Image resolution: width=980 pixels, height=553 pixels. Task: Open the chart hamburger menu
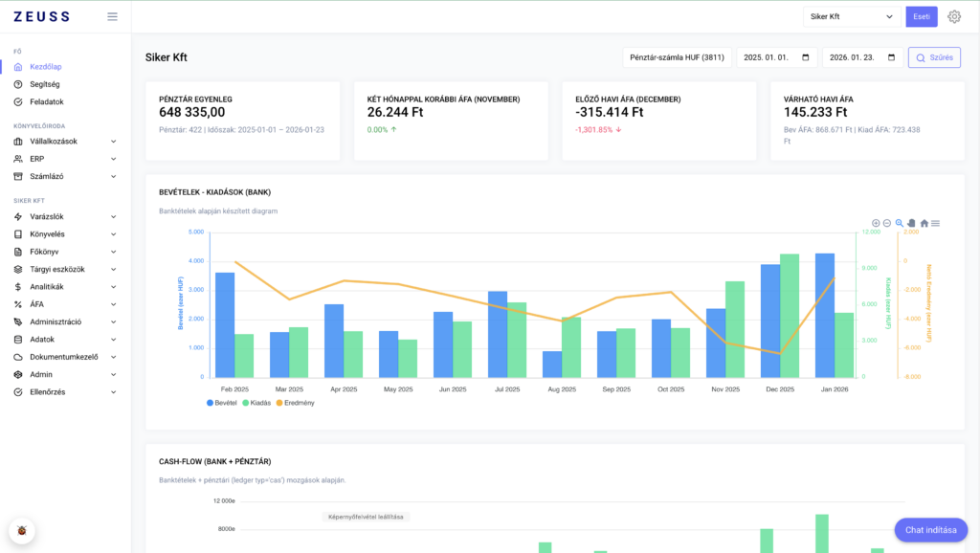pos(936,224)
